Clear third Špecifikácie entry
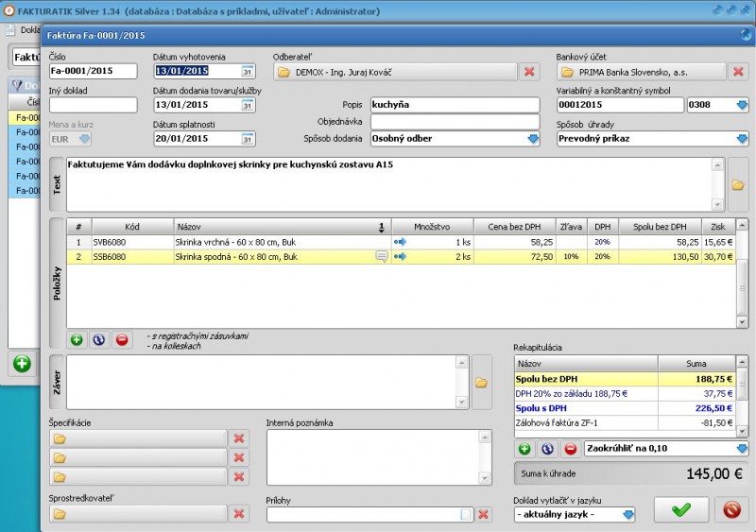 point(239,477)
